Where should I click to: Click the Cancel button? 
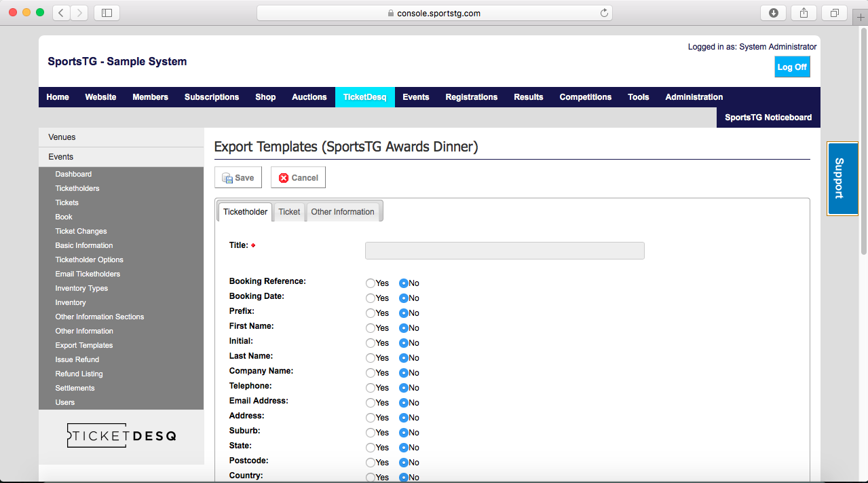tap(299, 177)
